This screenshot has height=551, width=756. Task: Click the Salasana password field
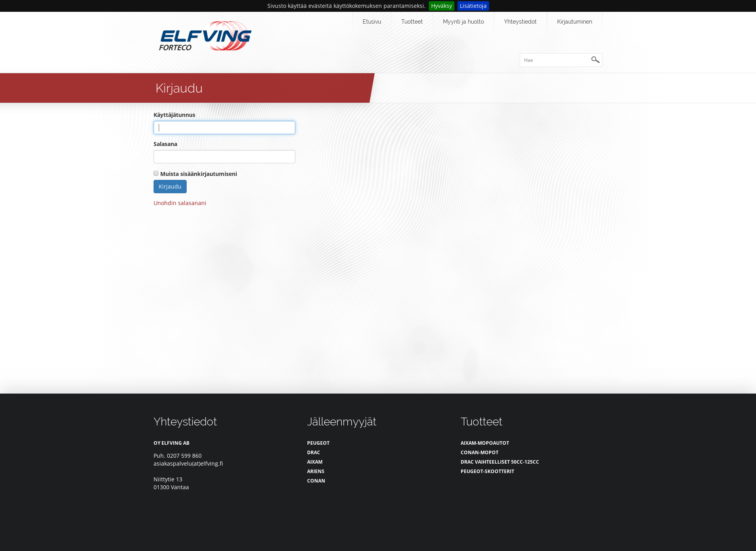pos(224,157)
